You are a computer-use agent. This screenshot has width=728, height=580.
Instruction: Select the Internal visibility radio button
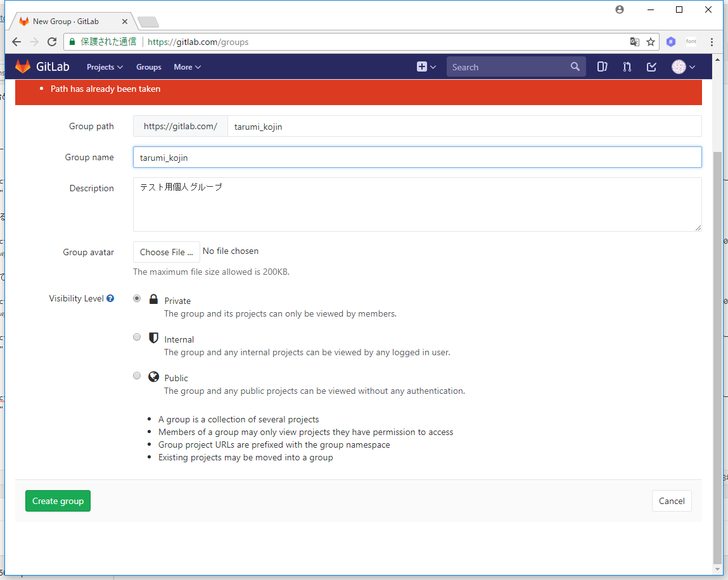pyautogui.click(x=137, y=337)
